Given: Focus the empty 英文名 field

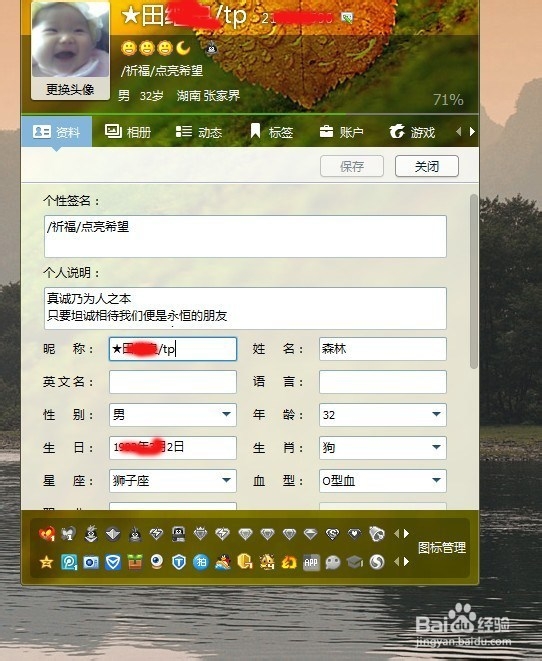Looking at the screenshot, I should [x=173, y=382].
